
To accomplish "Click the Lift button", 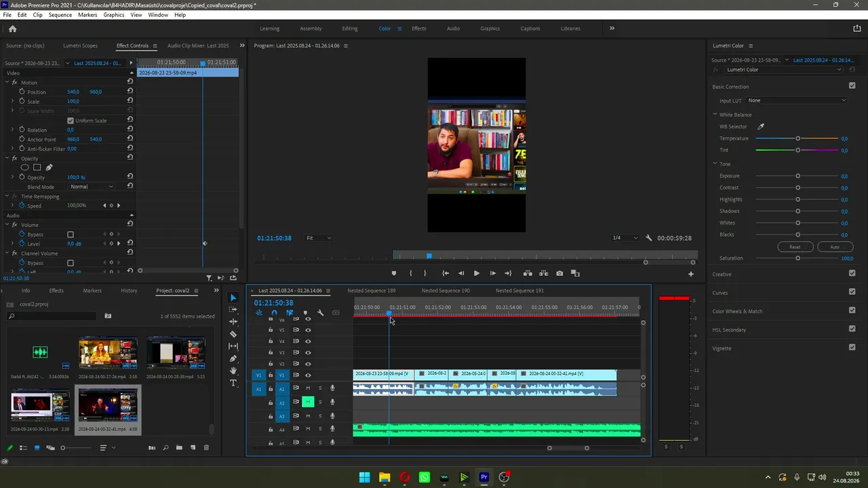I will [x=528, y=273].
